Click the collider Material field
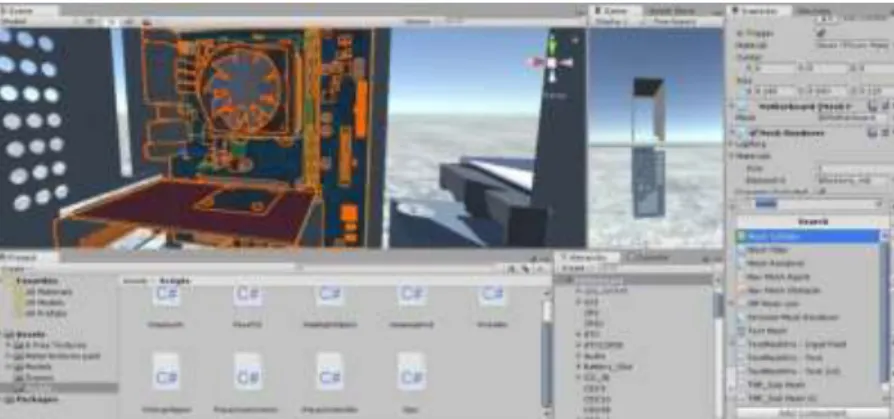 [854, 45]
